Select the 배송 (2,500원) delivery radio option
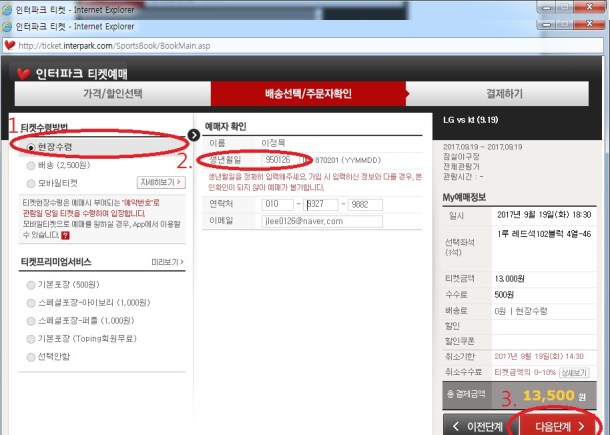610x435 pixels. click(x=31, y=166)
